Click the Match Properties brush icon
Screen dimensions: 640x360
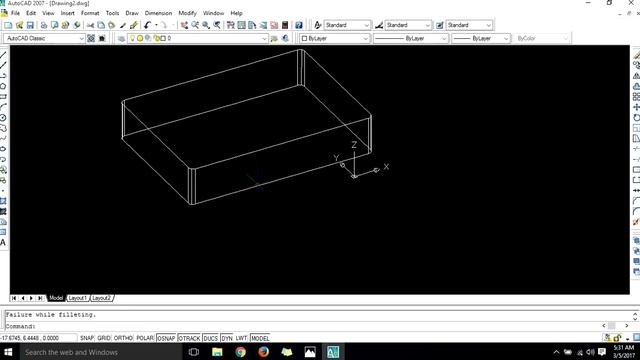coord(122,25)
